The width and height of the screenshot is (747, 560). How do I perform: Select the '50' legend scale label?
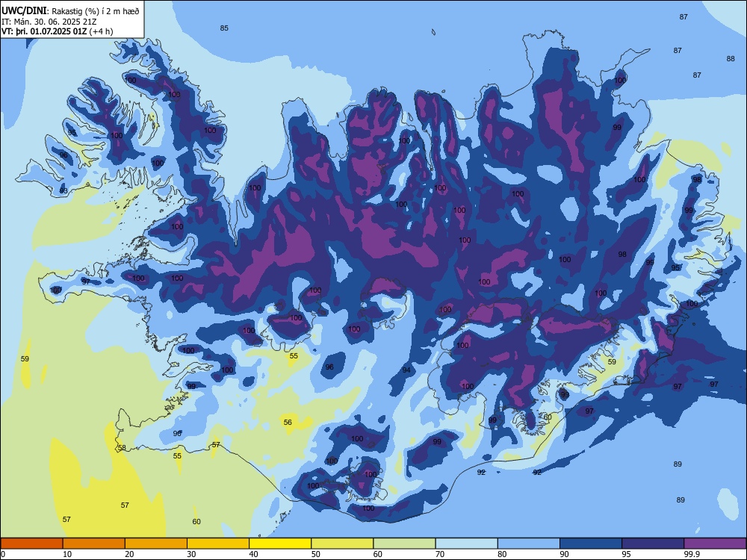tap(315, 554)
